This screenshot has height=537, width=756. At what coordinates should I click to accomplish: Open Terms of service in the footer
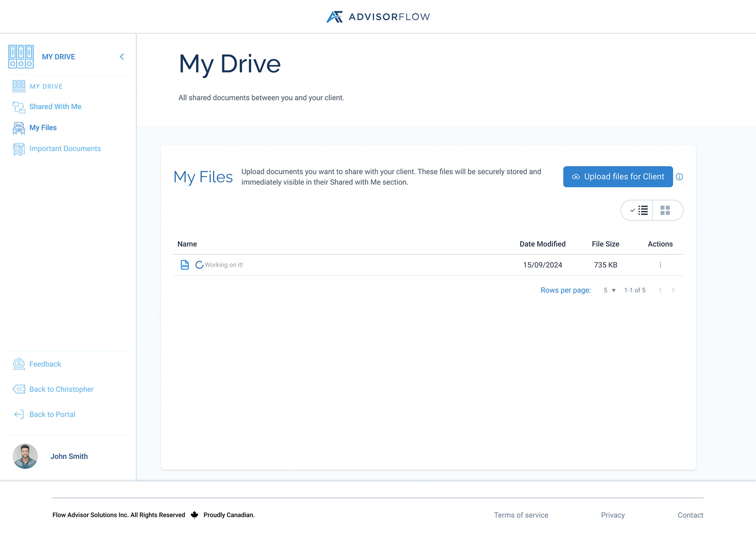click(521, 515)
